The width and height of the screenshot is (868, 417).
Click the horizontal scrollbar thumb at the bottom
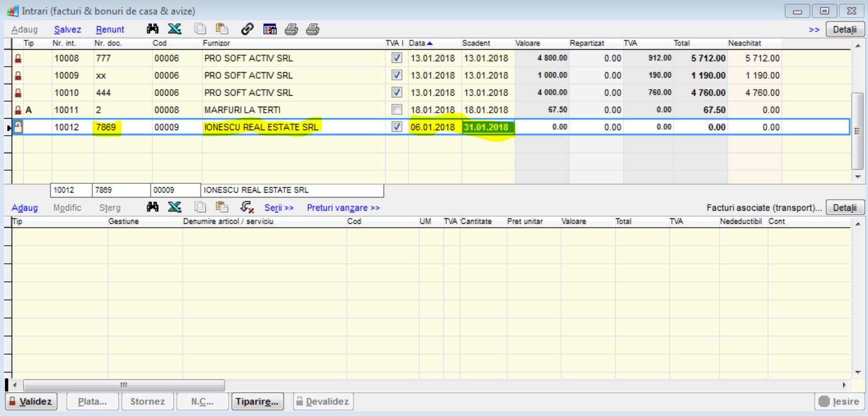124,385
